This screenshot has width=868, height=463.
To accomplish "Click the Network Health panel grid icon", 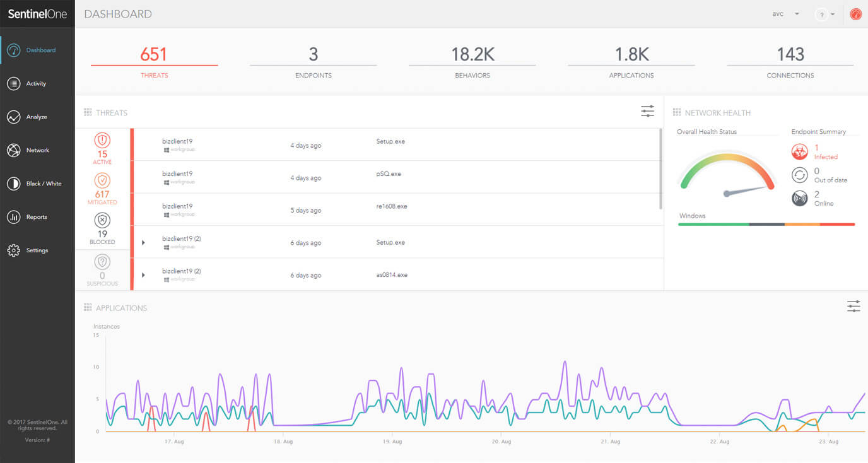I will click(x=677, y=112).
